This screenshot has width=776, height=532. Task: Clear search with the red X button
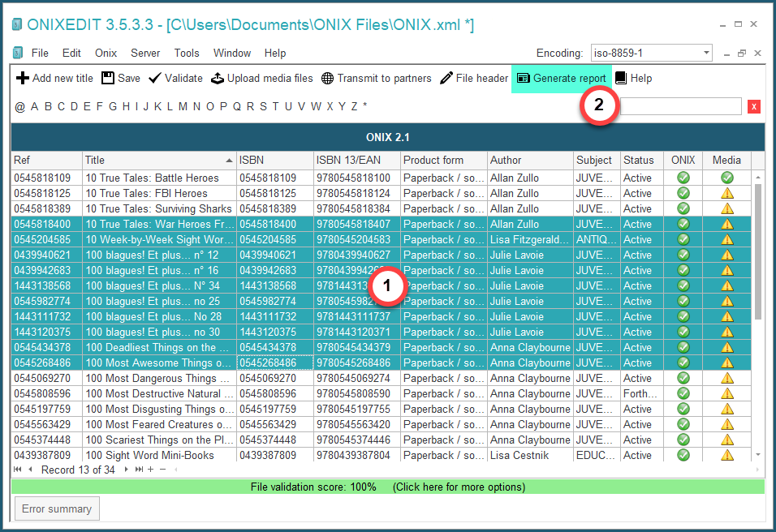(754, 106)
